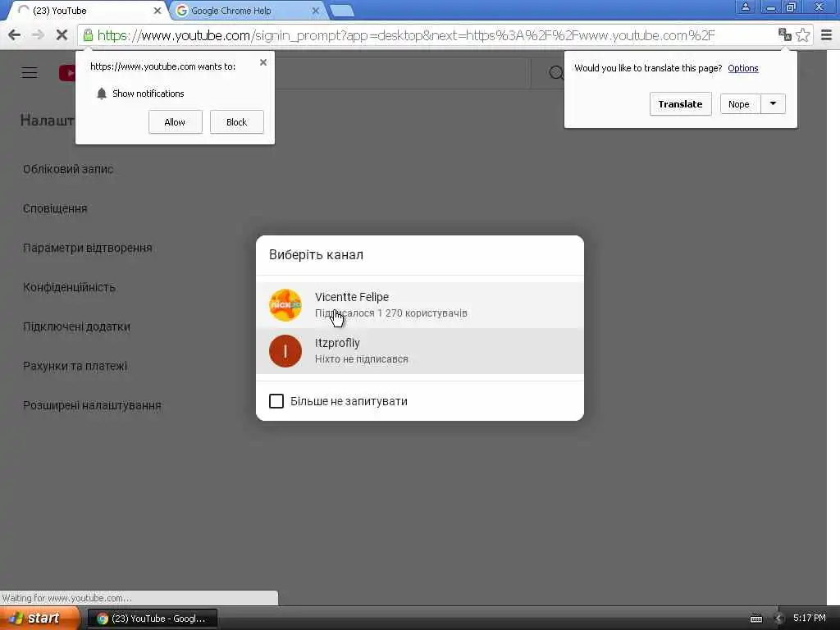Click the keyboard icon in system tray

pos(756,619)
